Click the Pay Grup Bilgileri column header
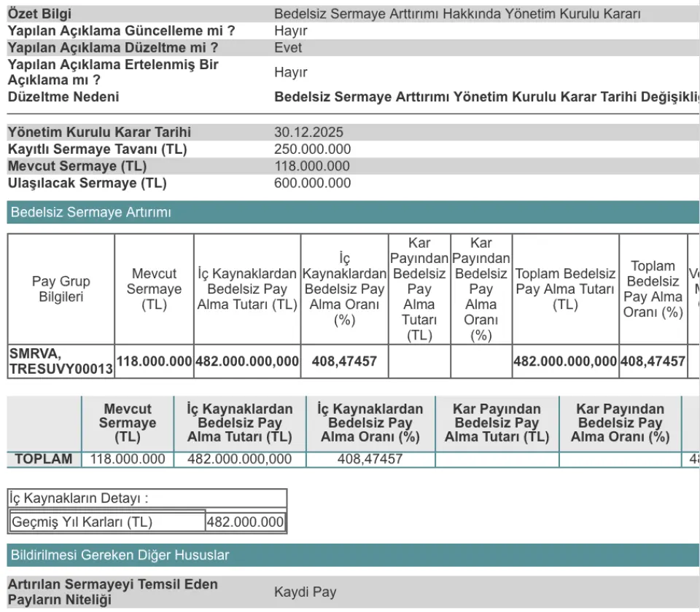Image resolution: width=700 pixels, height=612 pixels. (x=61, y=289)
